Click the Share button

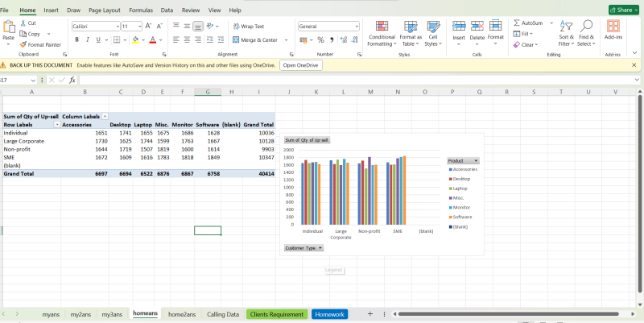pos(623,10)
